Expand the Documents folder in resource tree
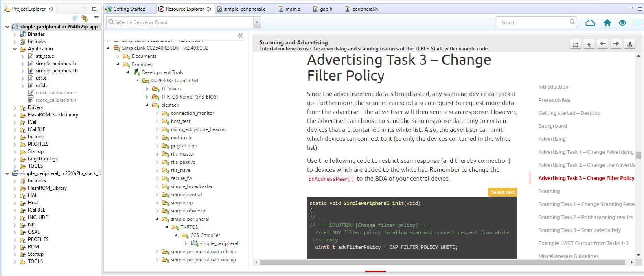 click(x=118, y=56)
